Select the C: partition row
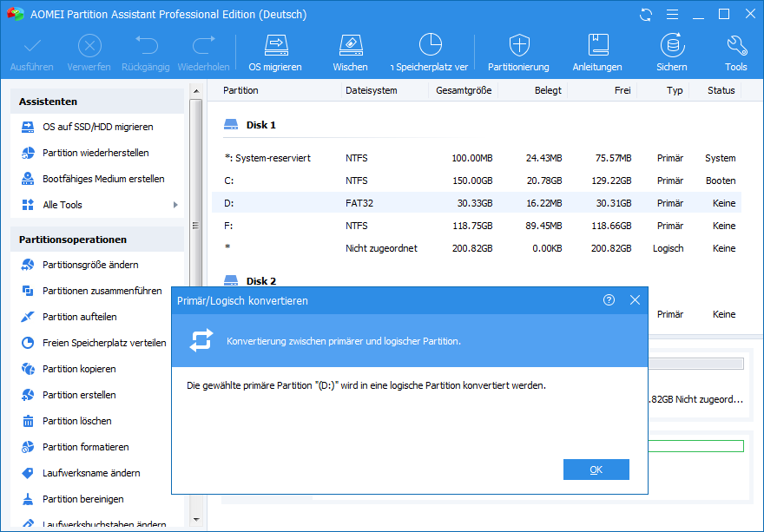 coord(477,181)
